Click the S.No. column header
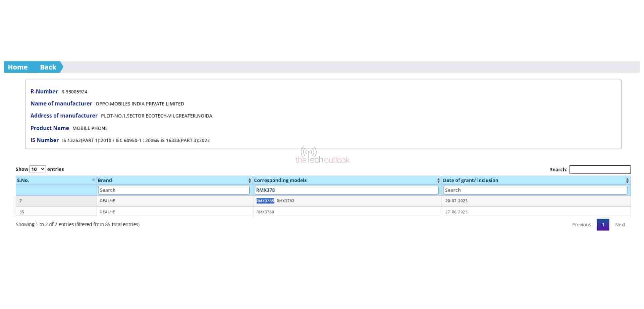Screen dimensions: 644x309 point(23,180)
